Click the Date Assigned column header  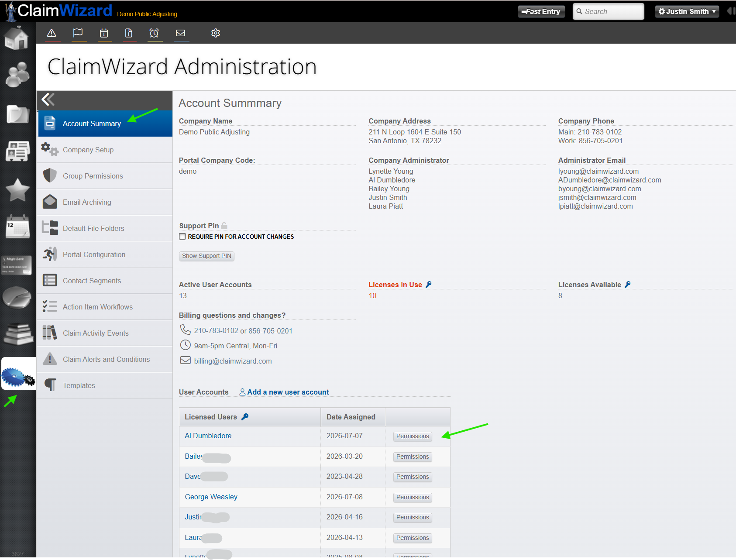point(353,417)
